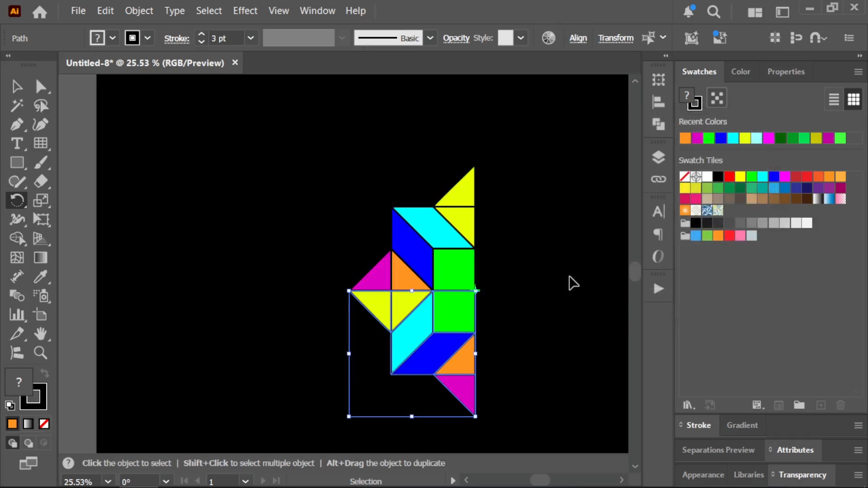Select the Hand tool
The image size is (868, 488).
(41, 333)
